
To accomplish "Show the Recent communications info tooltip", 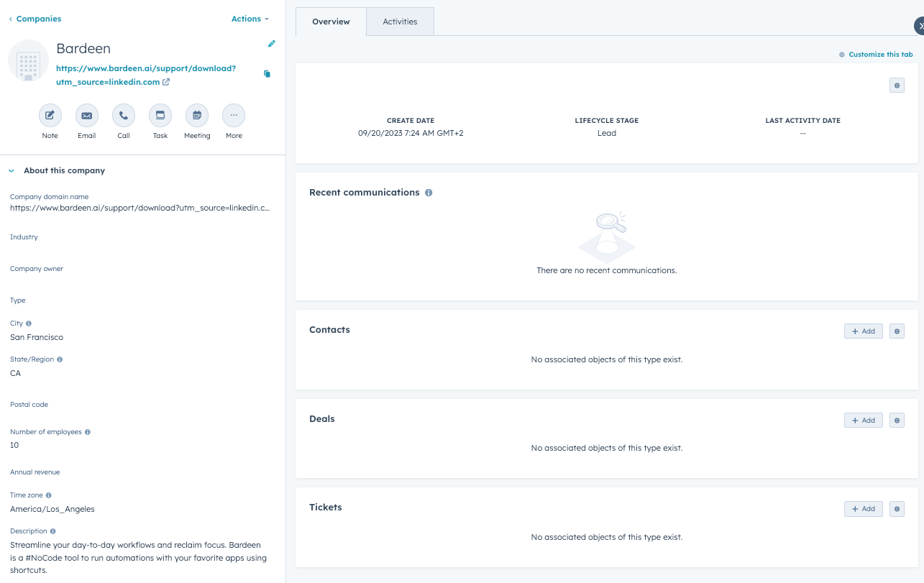I will click(x=429, y=192).
